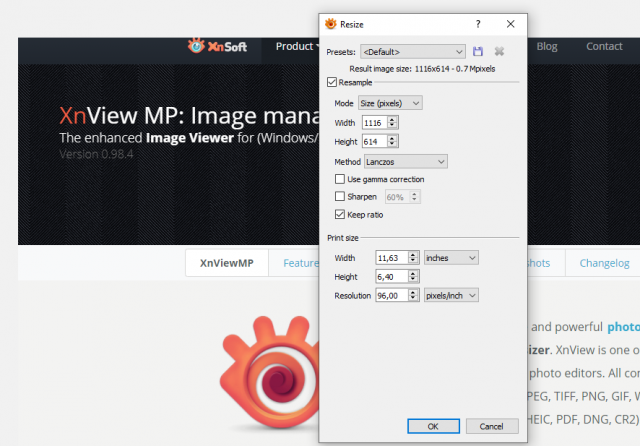Decrease pixel Height with the down spinner arrow

point(392,144)
